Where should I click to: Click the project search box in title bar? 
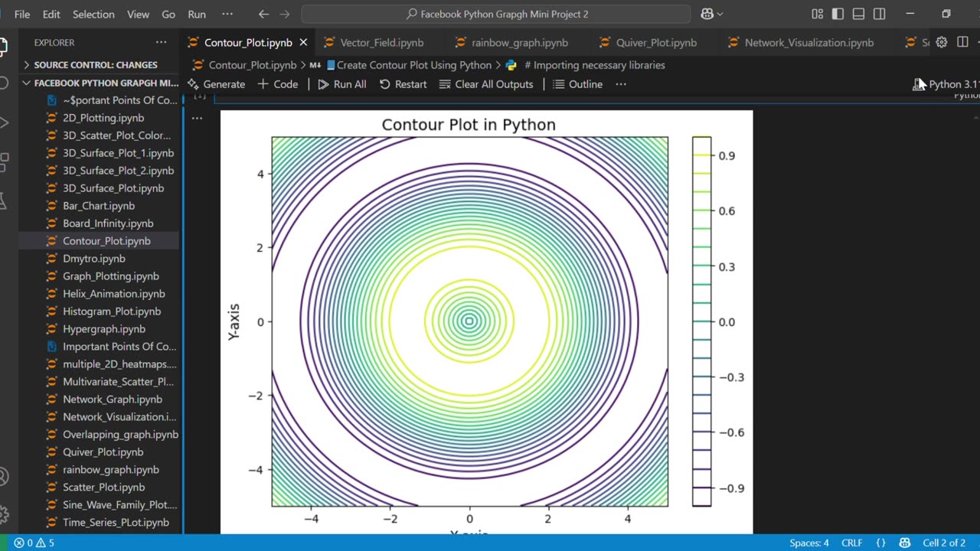click(x=496, y=14)
